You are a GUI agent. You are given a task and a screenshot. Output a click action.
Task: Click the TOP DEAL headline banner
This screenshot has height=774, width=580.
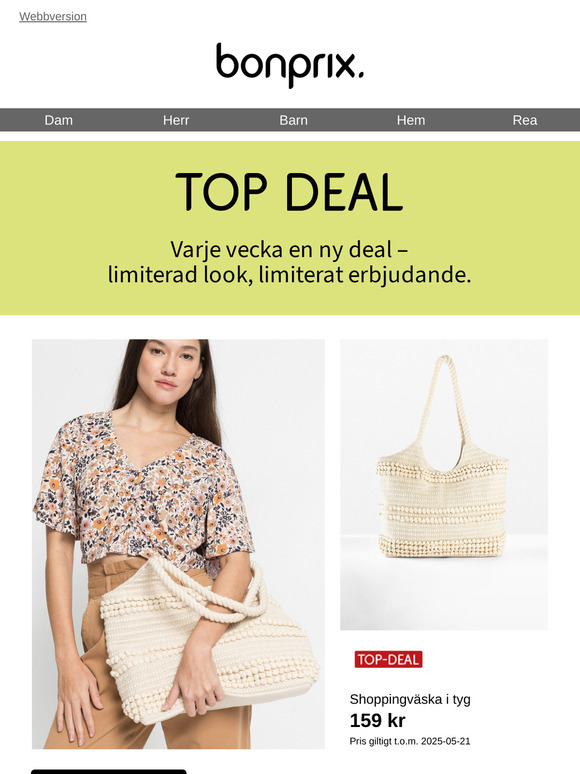290,192
